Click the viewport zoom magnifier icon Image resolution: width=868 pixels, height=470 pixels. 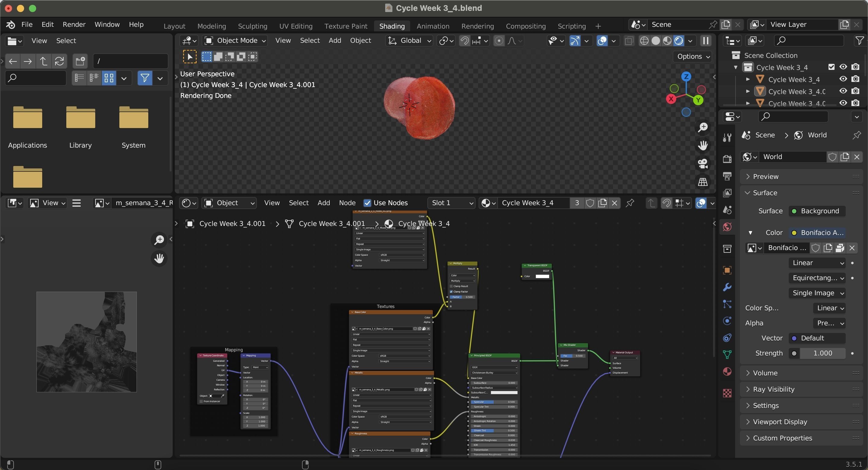pyautogui.click(x=703, y=127)
